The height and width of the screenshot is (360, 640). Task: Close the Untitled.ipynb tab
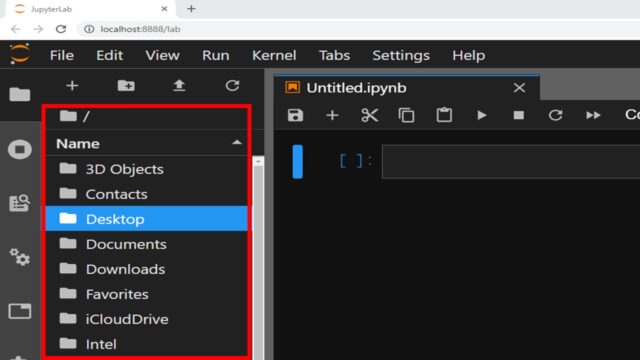tap(519, 88)
